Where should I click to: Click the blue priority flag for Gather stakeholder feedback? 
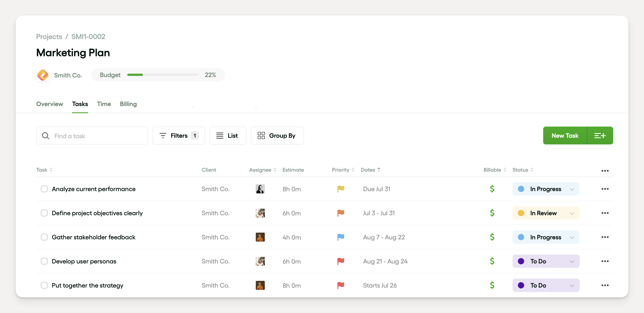click(x=341, y=237)
